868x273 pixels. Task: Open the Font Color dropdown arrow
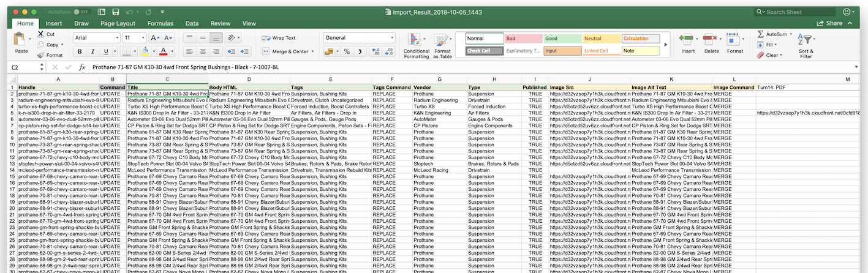(x=171, y=51)
